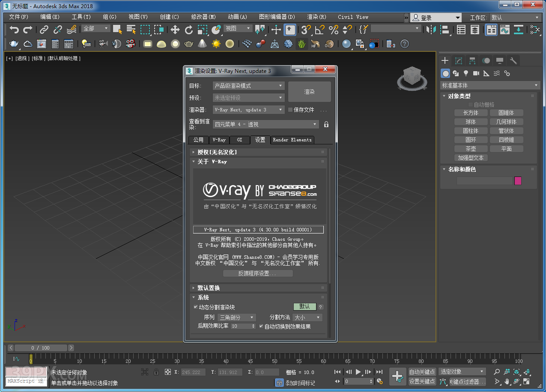Click the V-Ray sun light icon
546x392 pixels.
coord(216,44)
